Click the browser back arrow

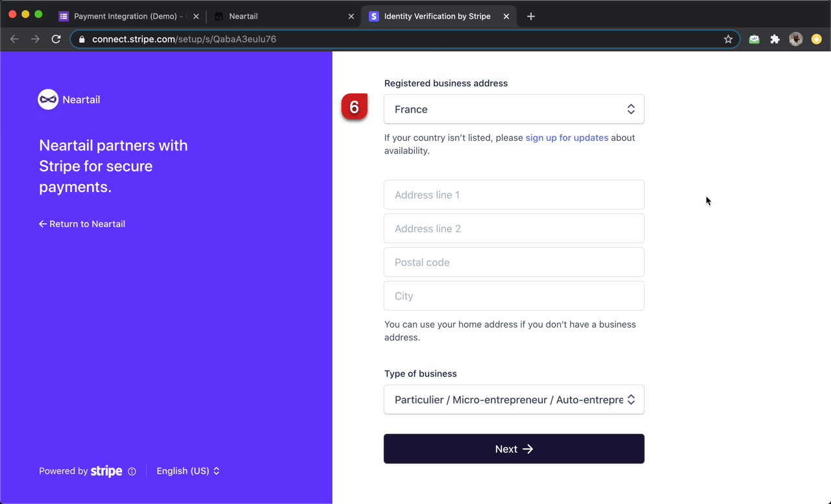point(15,39)
